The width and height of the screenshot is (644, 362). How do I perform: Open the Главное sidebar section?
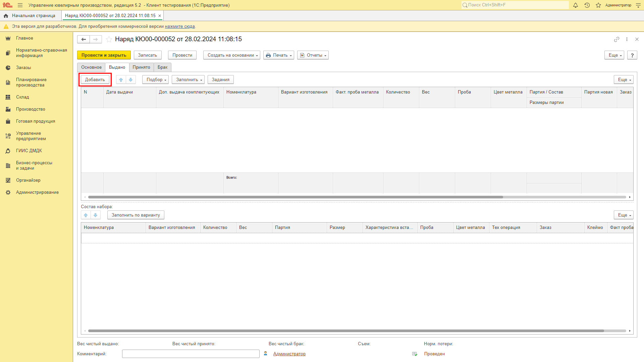[36, 38]
